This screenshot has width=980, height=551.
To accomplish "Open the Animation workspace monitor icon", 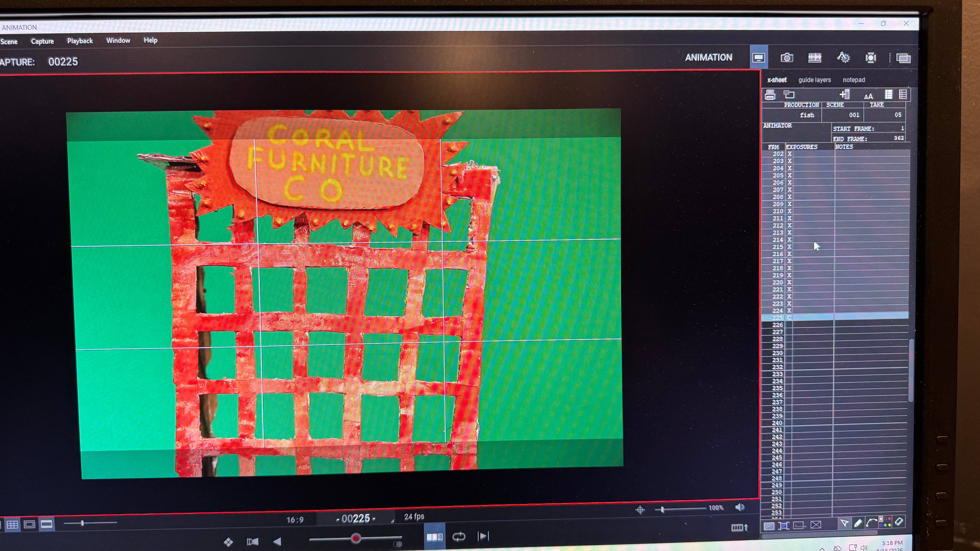I will [x=759, y=58].
